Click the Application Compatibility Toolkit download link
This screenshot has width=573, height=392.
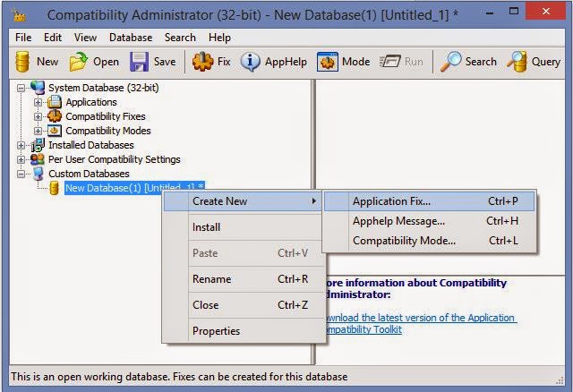(x=420, y=323)
